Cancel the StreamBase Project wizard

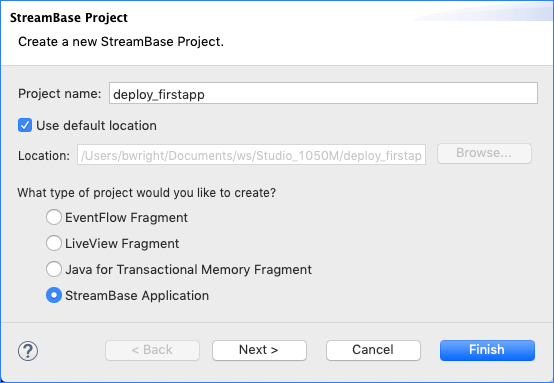(x=373, y=350)
